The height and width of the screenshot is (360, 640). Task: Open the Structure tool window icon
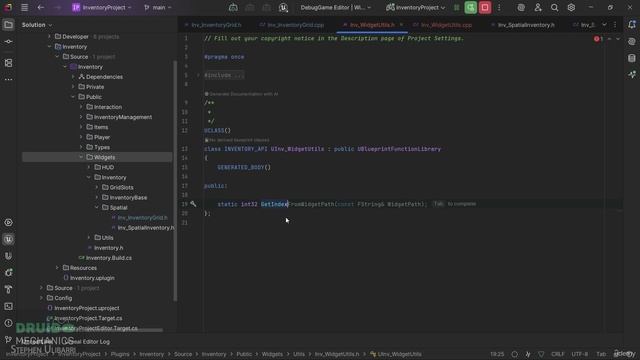(8, 63)
